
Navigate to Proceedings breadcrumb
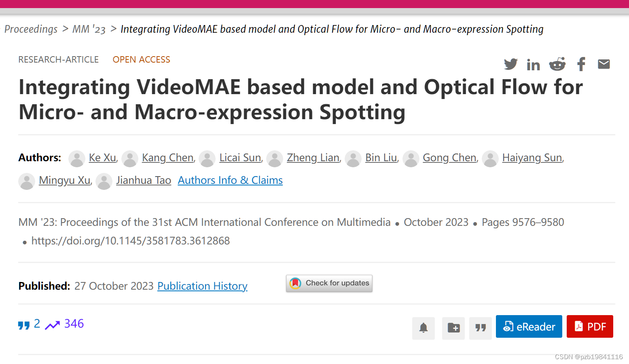[x=31, y=29]
